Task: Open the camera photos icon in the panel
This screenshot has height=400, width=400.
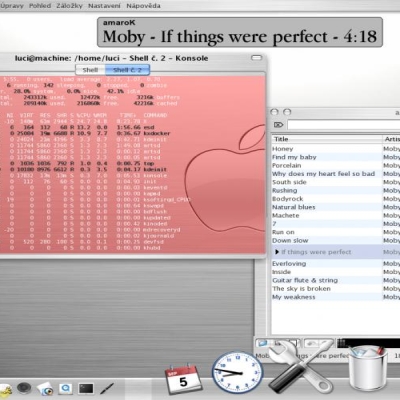Action: point(45,389)
